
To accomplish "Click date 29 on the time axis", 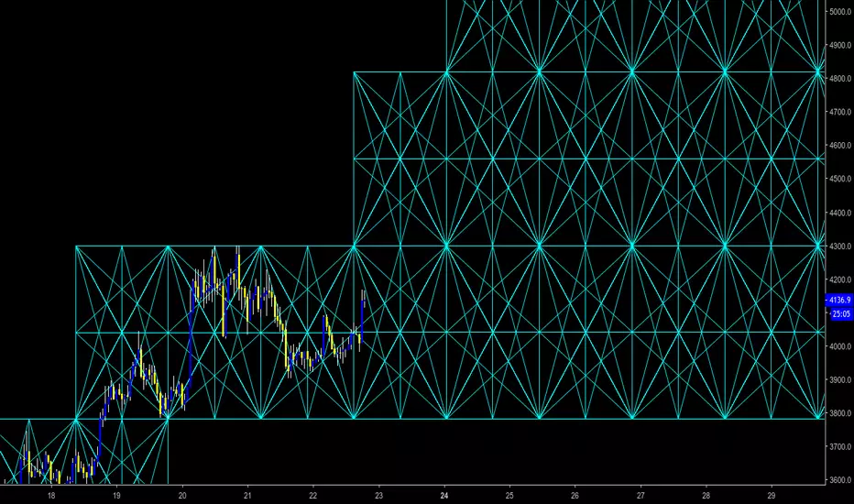I will [x=772, y=496].
